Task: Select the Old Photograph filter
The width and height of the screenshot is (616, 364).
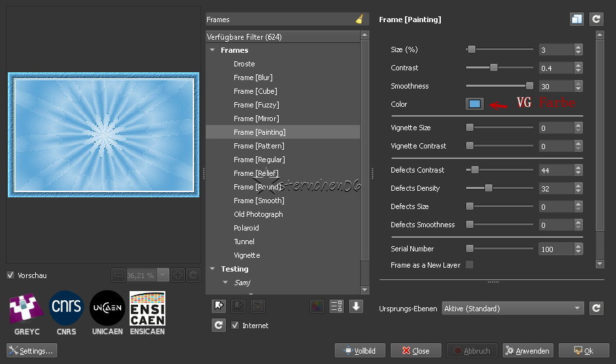Action: point(258,214)
